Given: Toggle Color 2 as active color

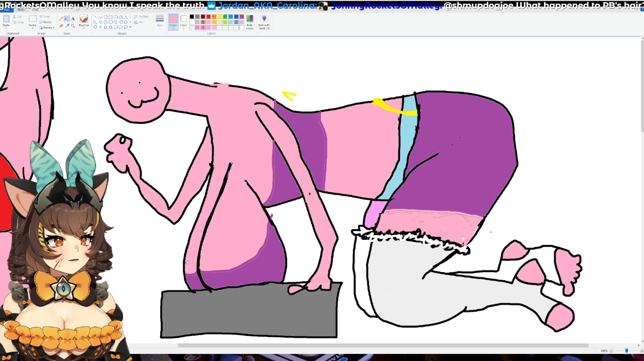Looking at the screenshot, I should (x=183, y=21).
